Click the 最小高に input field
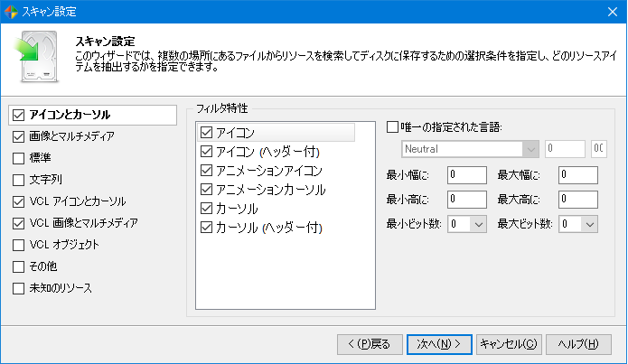Viewport: 628px width, 364px height. point(467,200)
